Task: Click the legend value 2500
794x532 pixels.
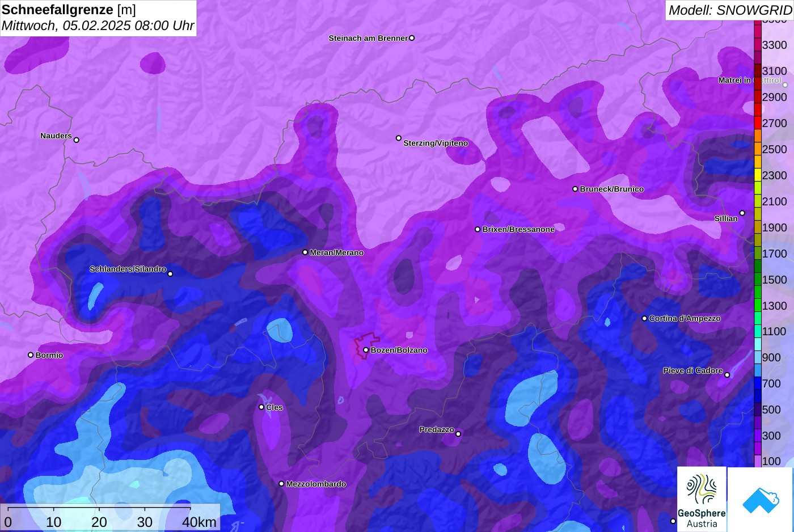Action: click(x=775, y=149)
